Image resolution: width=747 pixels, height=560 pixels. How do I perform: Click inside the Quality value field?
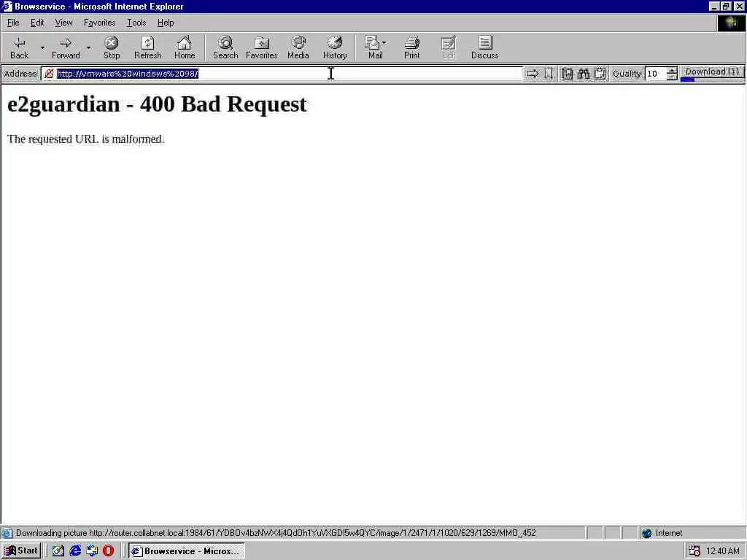point(656,74)
